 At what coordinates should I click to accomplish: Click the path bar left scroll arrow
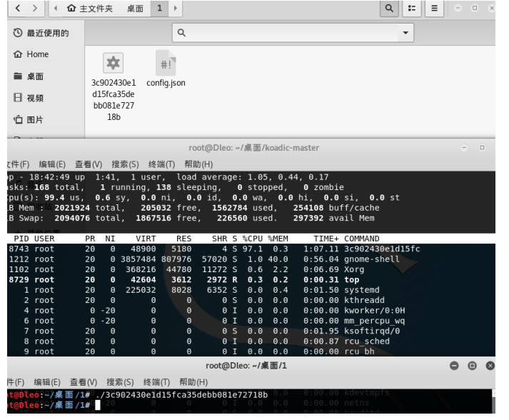point(56,9)
